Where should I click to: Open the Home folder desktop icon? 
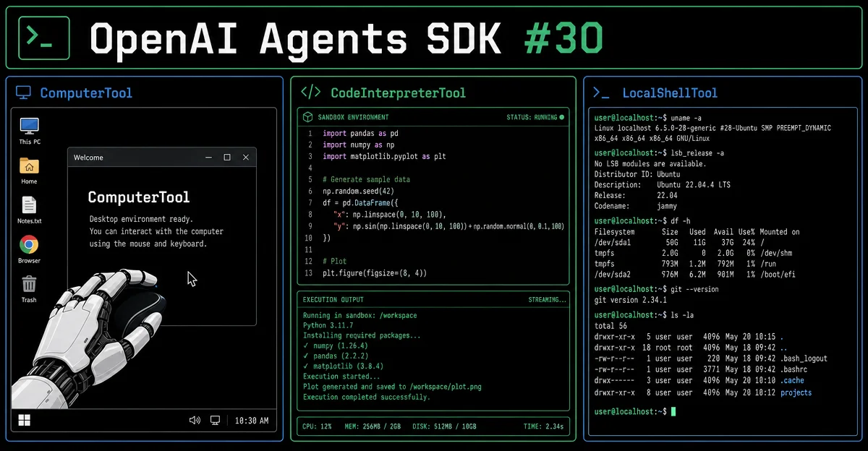coord(29,171)
